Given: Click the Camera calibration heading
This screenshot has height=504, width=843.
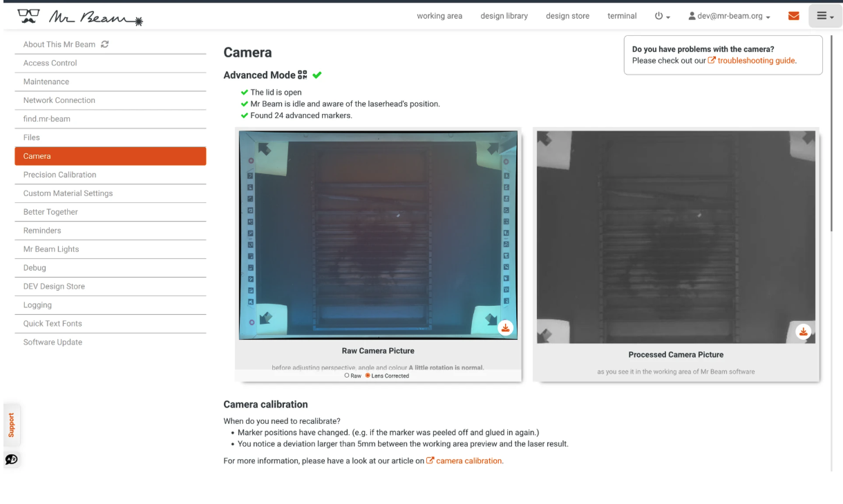Looking at the screenshot, I should point(266,405).
